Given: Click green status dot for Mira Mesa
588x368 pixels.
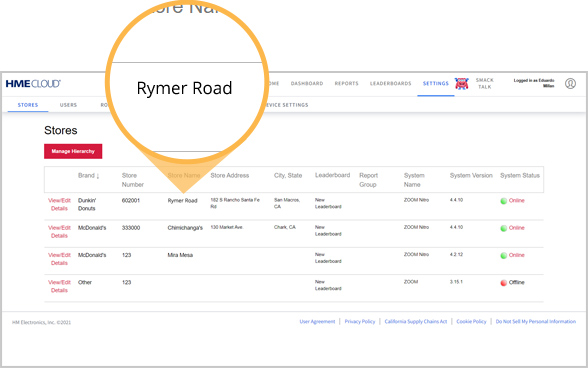Looking at the screenshot, I should tap(504, 255).
